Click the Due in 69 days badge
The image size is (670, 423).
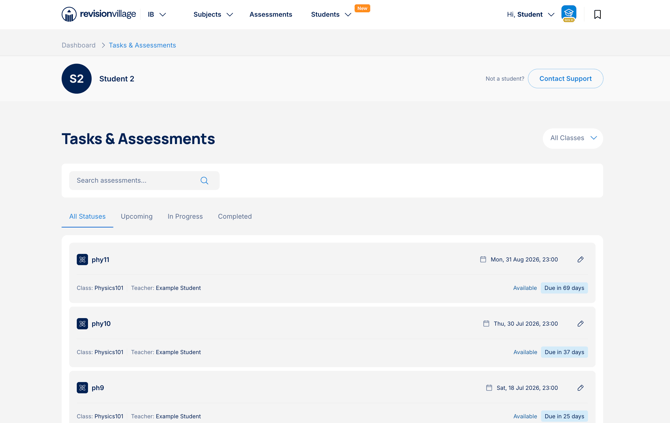(564, 288)
